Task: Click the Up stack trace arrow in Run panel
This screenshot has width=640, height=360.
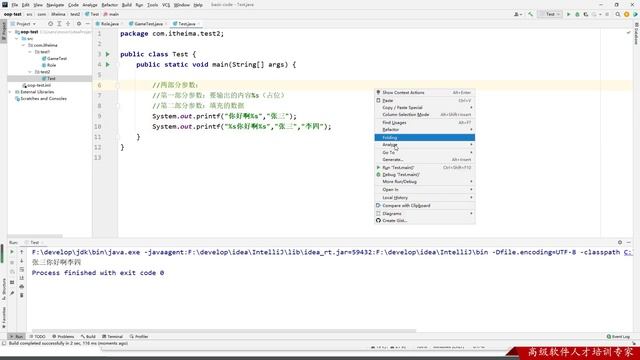Action: (x=22, y=252)
